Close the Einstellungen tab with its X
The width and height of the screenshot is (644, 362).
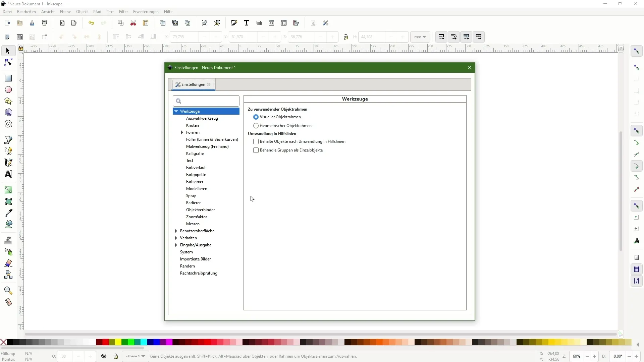point(209,84)
